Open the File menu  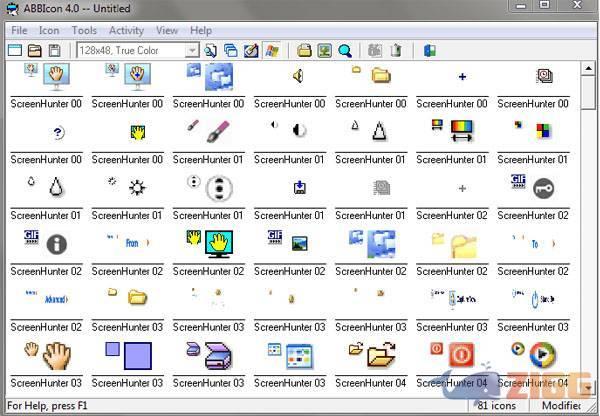tap(19, 31)
